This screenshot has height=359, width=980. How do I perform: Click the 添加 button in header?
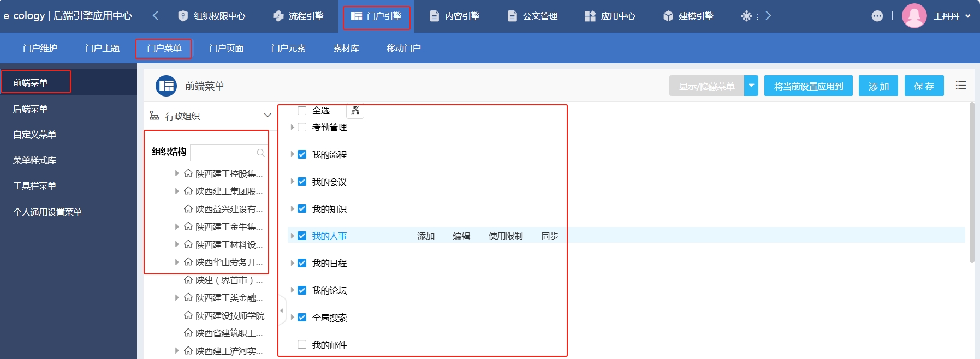click(878, 86)
